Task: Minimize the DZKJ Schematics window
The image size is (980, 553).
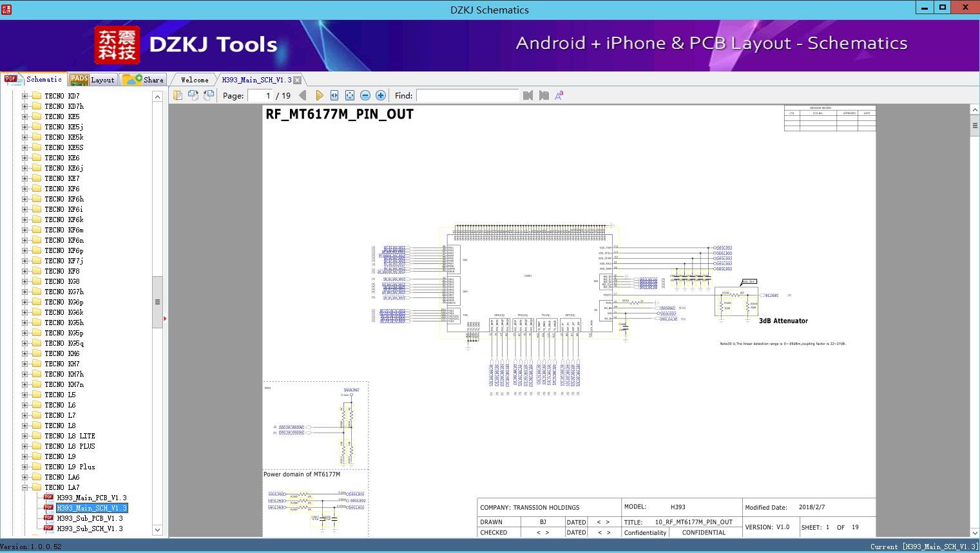Action: (x=925, y=8)
